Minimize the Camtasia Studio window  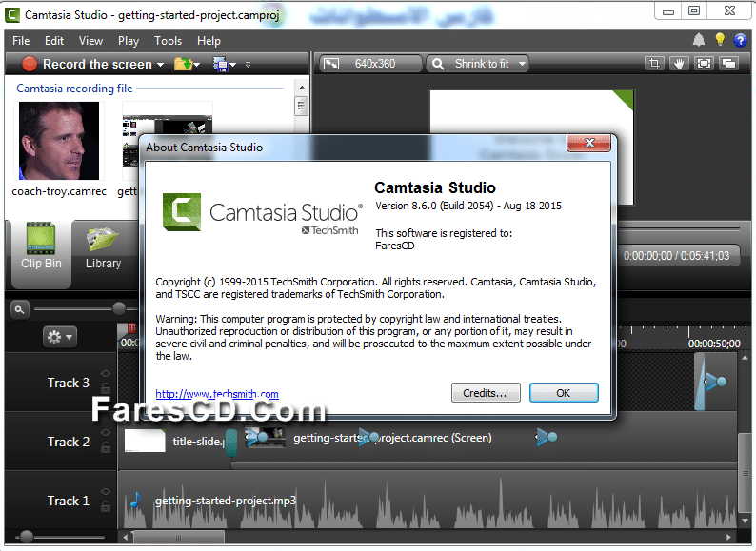667,11
